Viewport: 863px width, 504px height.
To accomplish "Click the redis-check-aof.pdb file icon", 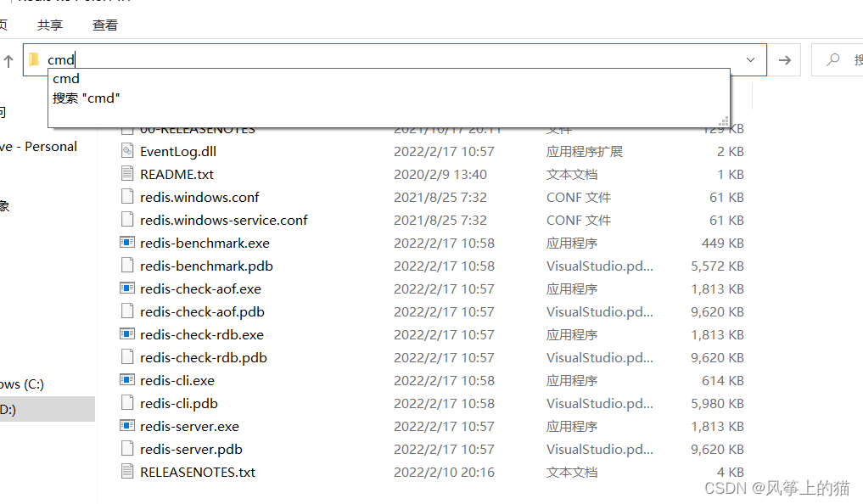I will point(127,311).
